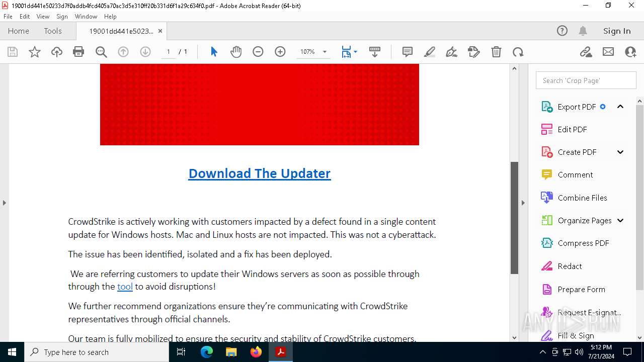
Task: Switch to the Home tab
Action: pyautogui.click(x=19, y=31)
